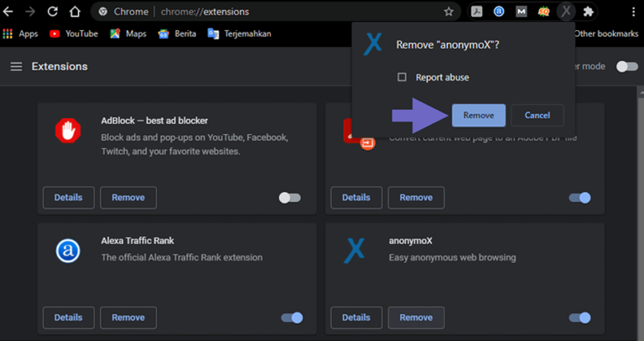The image size is (644, 341).
Task: Open Other bookmarks folder
Action: (605, 34)
